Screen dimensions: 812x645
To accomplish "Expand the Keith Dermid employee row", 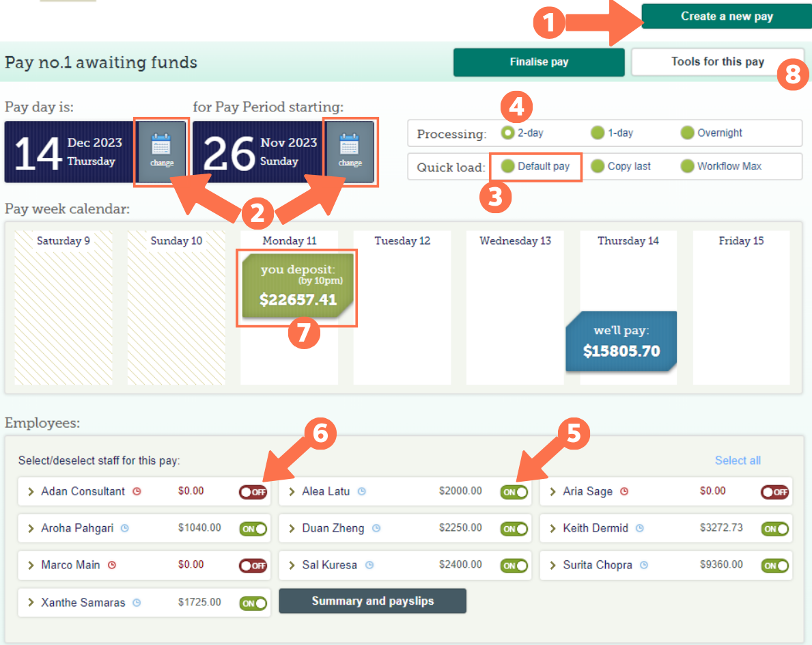I will (554, 528).
